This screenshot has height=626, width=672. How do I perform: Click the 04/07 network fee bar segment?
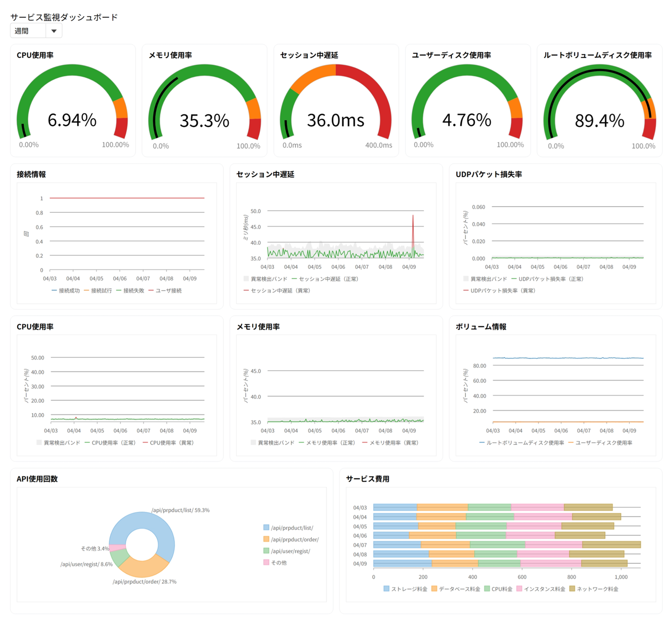[x=611, y=545]
